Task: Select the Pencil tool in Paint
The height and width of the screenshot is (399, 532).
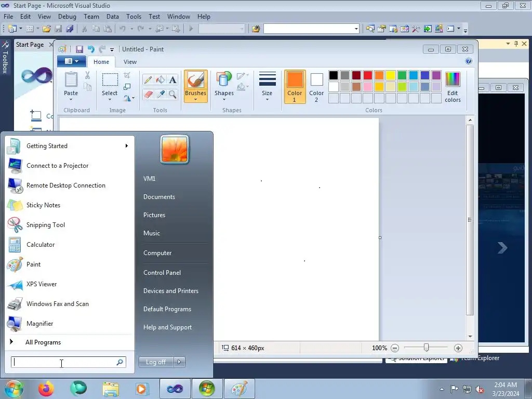Action: [148, 79]
